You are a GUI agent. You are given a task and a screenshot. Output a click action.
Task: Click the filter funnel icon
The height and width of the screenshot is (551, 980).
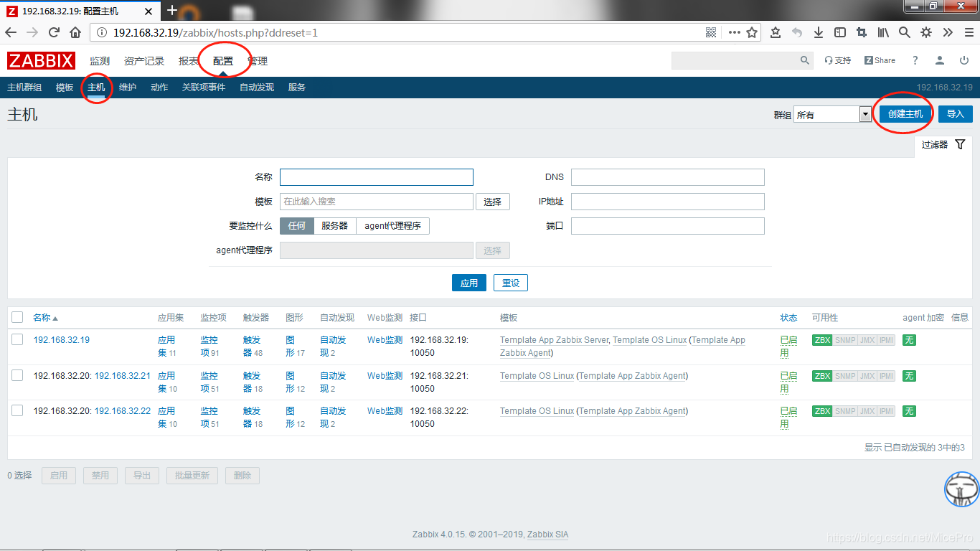click(x=961, y=144)
